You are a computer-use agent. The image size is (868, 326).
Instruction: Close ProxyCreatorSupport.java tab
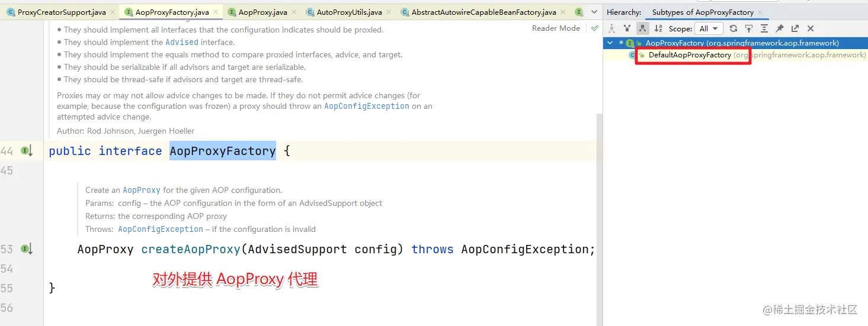pos(112,12)
